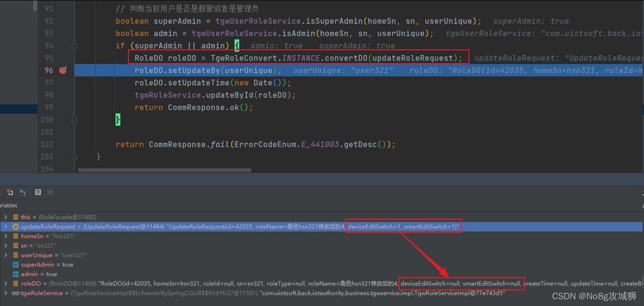
Task: Expand the homeSn variable node
Action: point(6,236)
